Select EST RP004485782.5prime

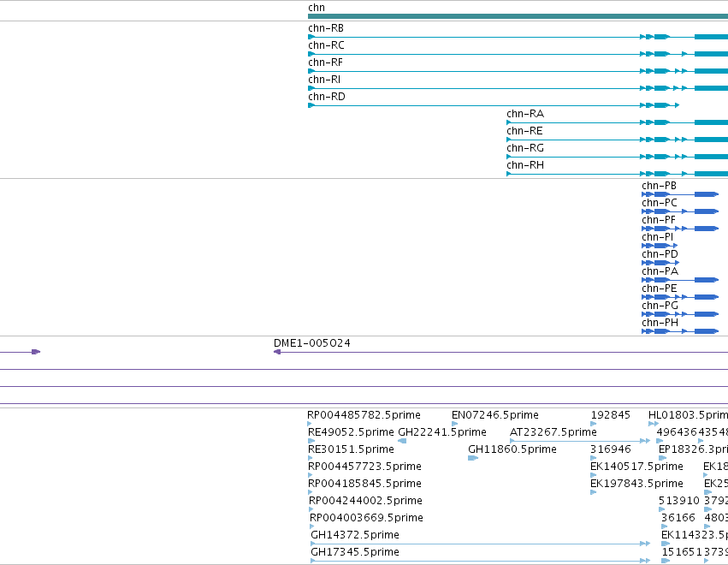coord(364,415)
